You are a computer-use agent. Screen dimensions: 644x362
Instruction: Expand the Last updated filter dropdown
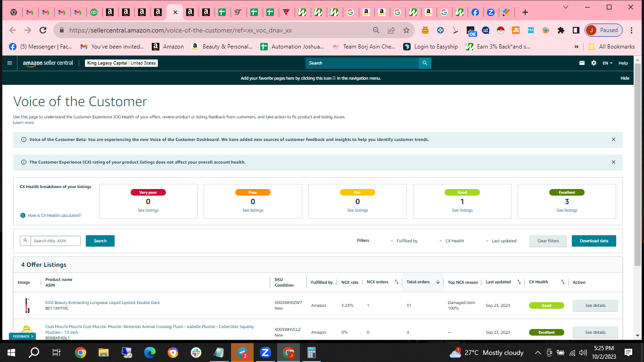[501, 241]
